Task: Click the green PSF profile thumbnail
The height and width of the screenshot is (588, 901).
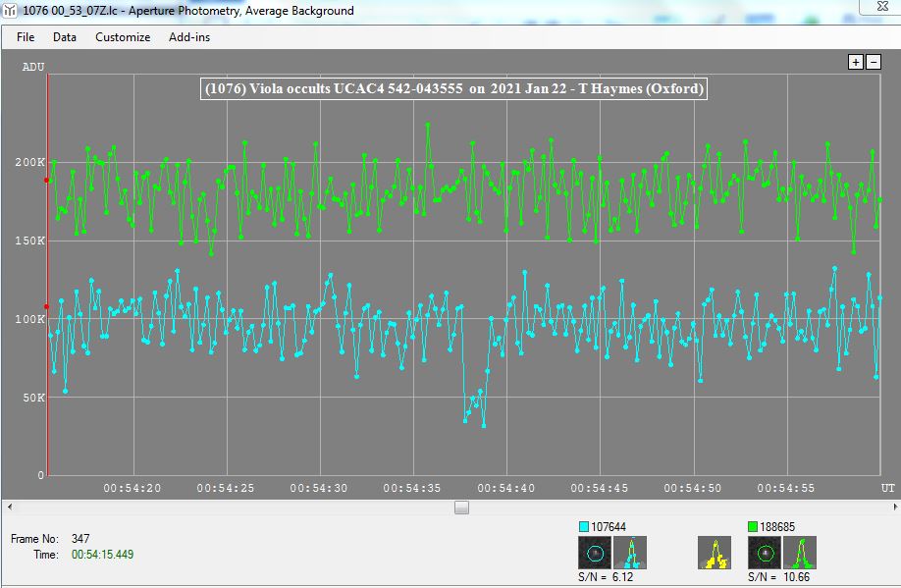Action: click(800, 554)
